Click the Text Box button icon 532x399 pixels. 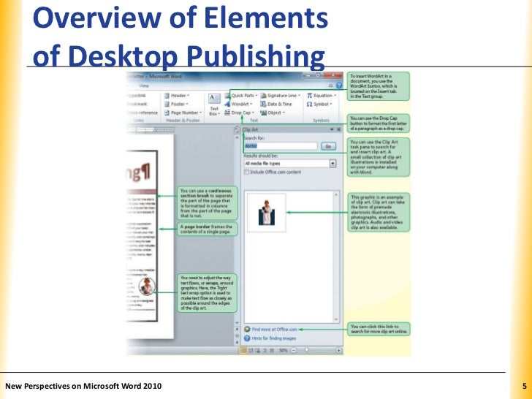click(213, 99)
